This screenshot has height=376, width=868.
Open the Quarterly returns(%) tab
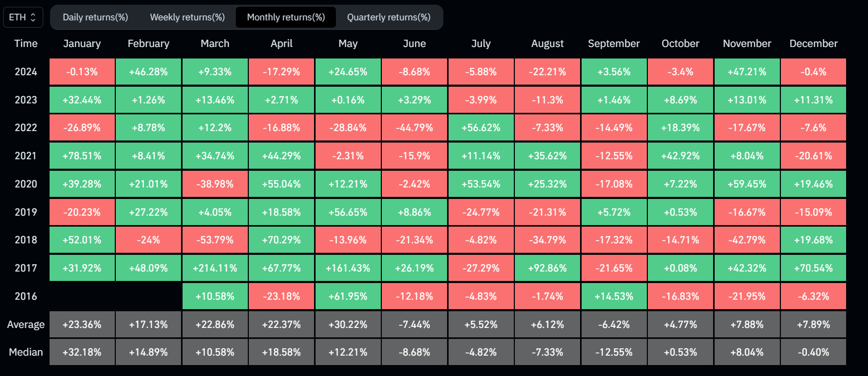(x=389, y=17)
